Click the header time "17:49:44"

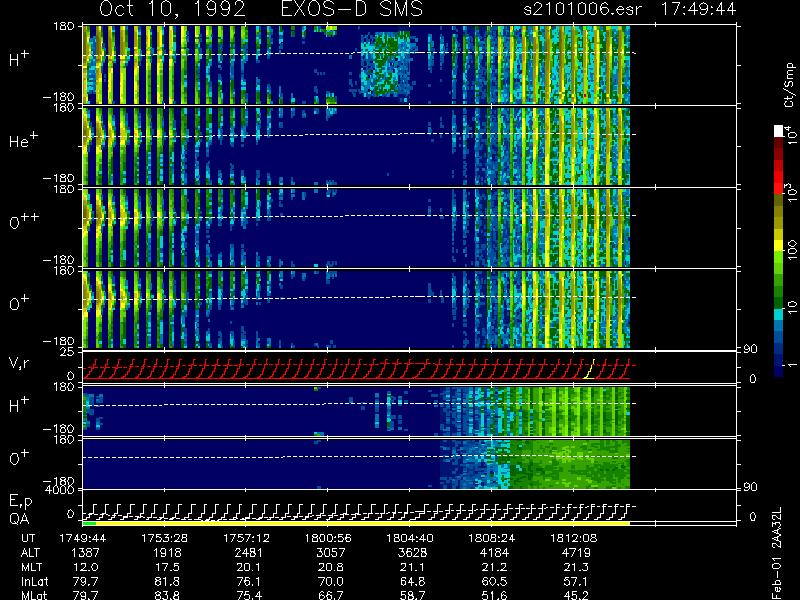point(698,9)
